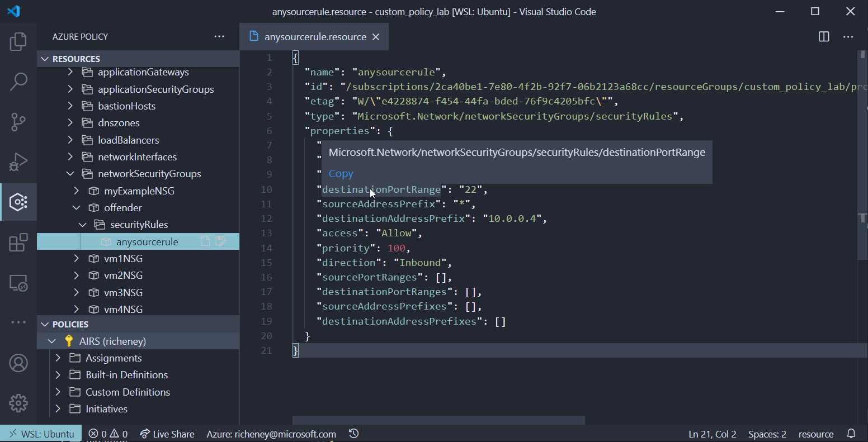Open the Search view icon

[18, 82]
